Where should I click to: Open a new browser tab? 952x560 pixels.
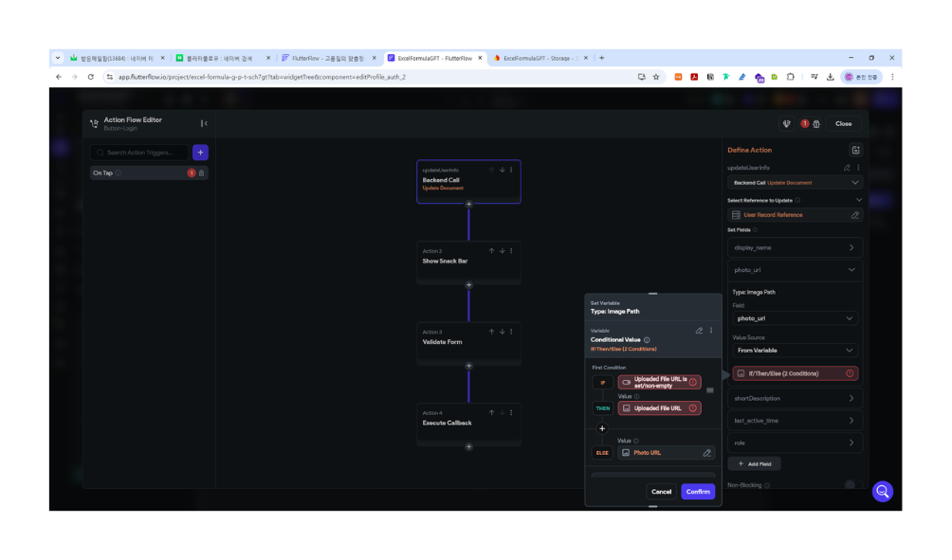click(x=602, y=58)
